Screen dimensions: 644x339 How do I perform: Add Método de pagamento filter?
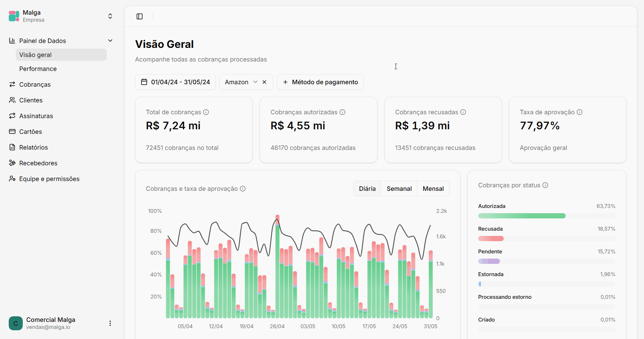[x=320, y=82]
